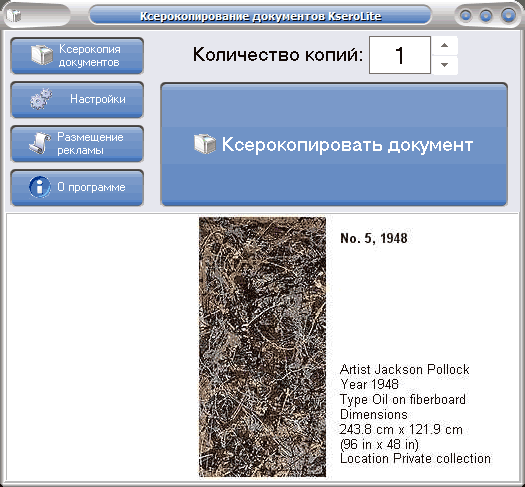The image size is (525, 487).
Task: Click the 'No. 5, 1948' heading
Action: (374, 238)
